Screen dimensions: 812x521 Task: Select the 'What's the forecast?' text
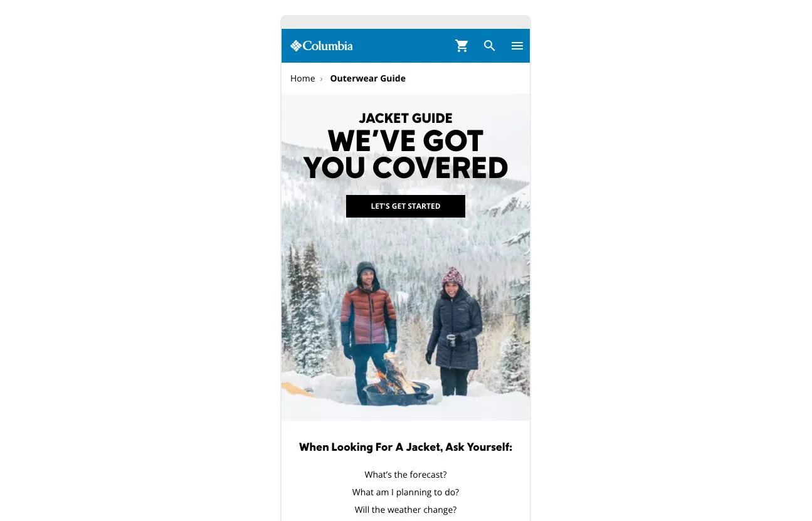tap(406, 475)
